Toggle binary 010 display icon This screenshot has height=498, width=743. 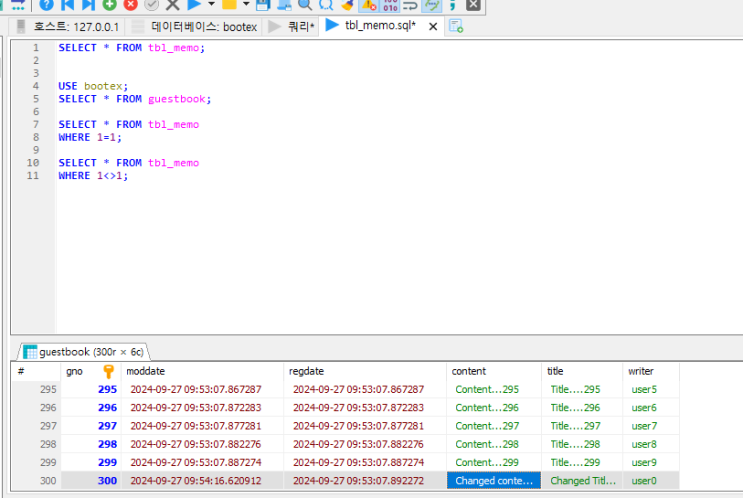390,5
